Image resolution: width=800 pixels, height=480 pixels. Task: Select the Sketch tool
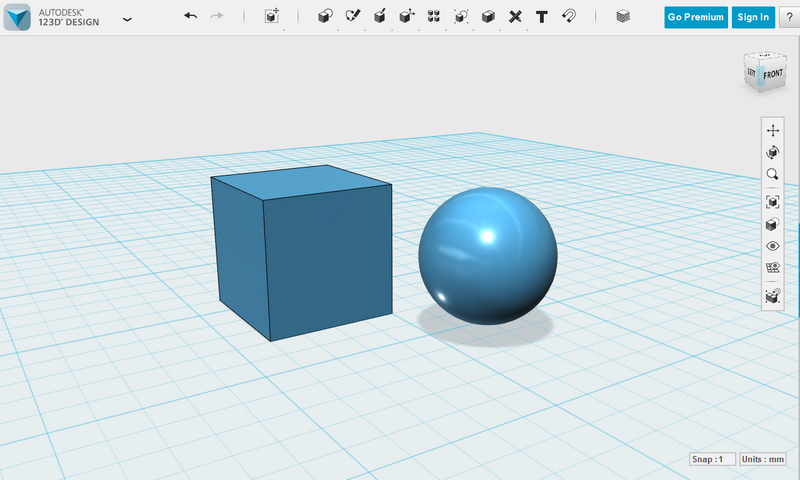click(x=352, y=16)
